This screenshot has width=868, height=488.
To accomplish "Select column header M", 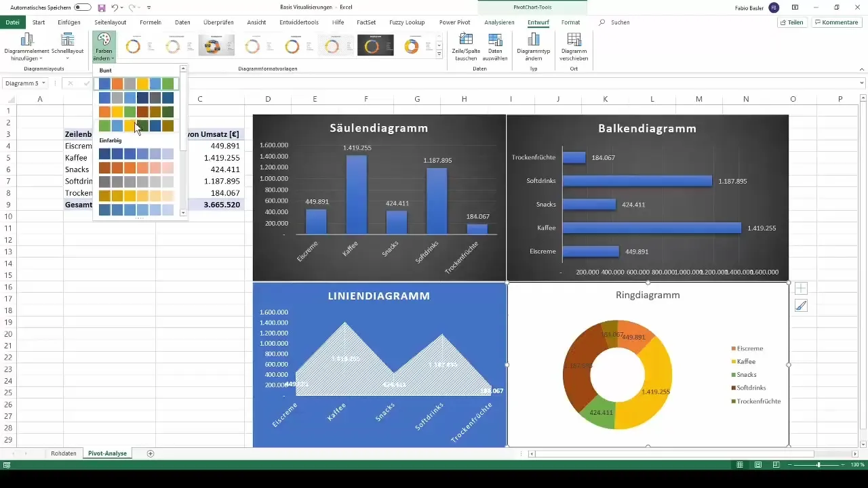I will (x=698, y=99).
